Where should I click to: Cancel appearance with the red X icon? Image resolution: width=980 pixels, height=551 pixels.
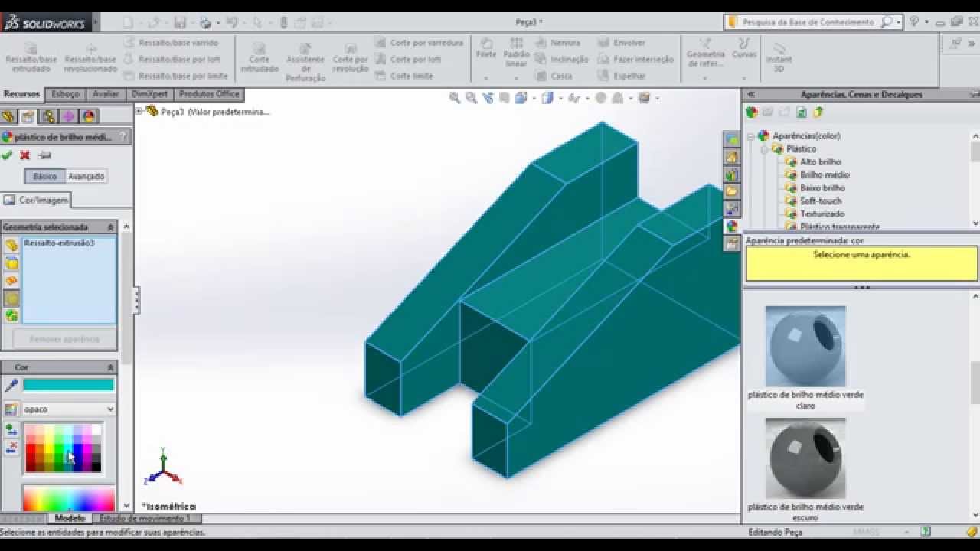[x=25, y=155]
